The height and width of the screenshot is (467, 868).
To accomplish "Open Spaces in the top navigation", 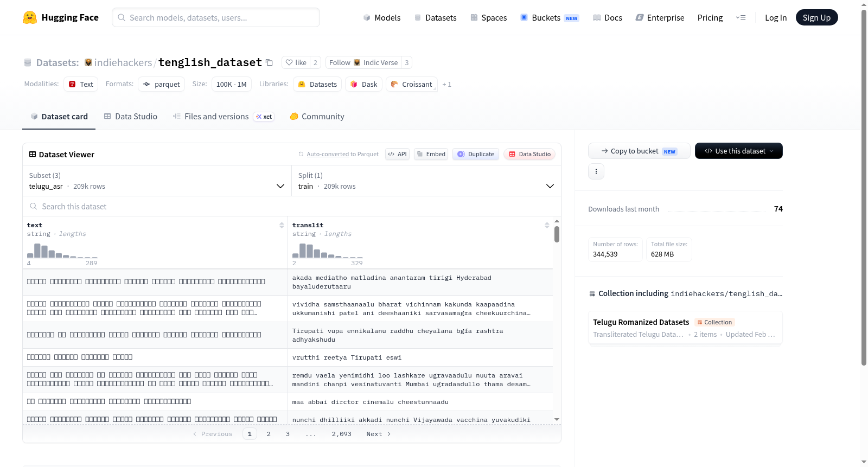I will pos(488,17).
